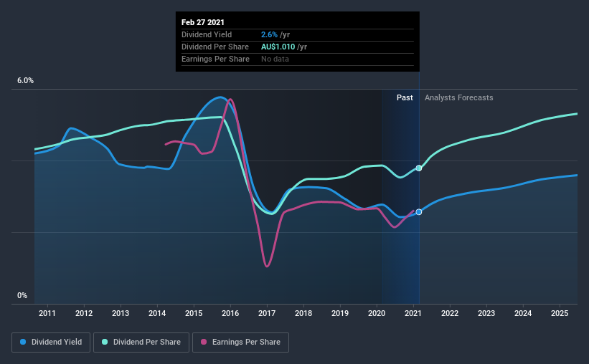Click the 2016 x-axis label

click(230, 313)
